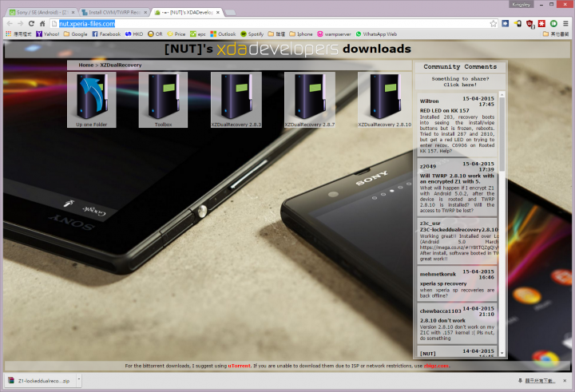The width and height of the screenshot is (575, 392).
Task: Open HKO bookmark
Action: tap(134, 34)
